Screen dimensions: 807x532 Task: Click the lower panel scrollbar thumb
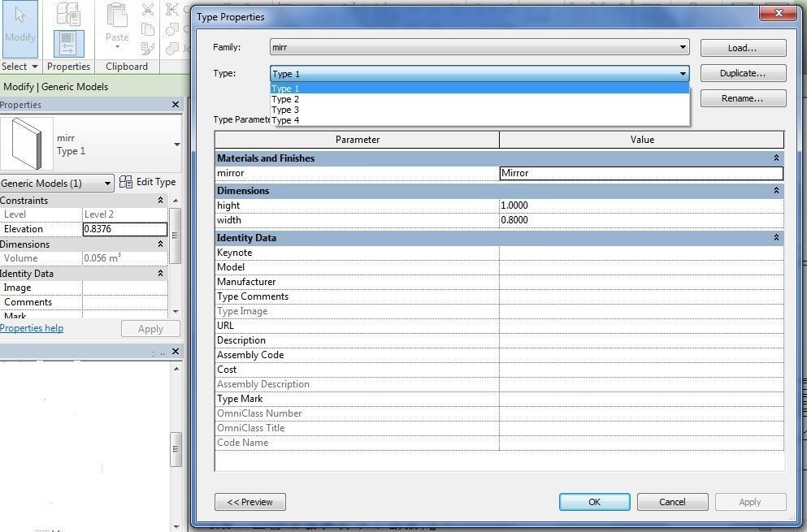click(176, 449)
